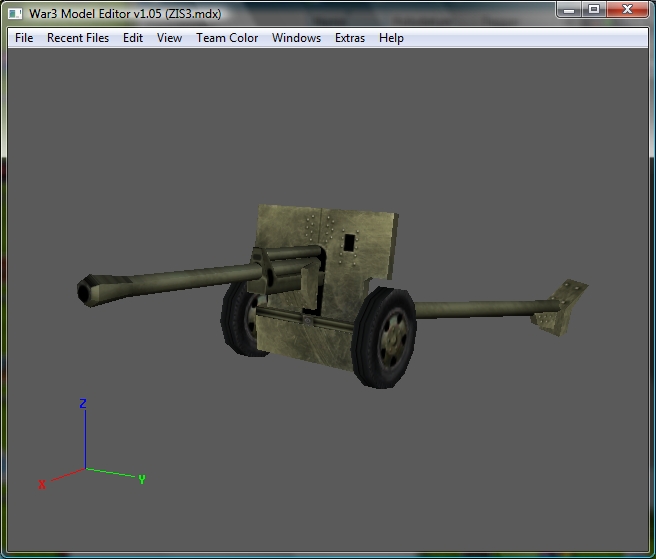Minimize the Model Editor window
656x559 pixels.
pyautogui.click(x=569, y=10)
